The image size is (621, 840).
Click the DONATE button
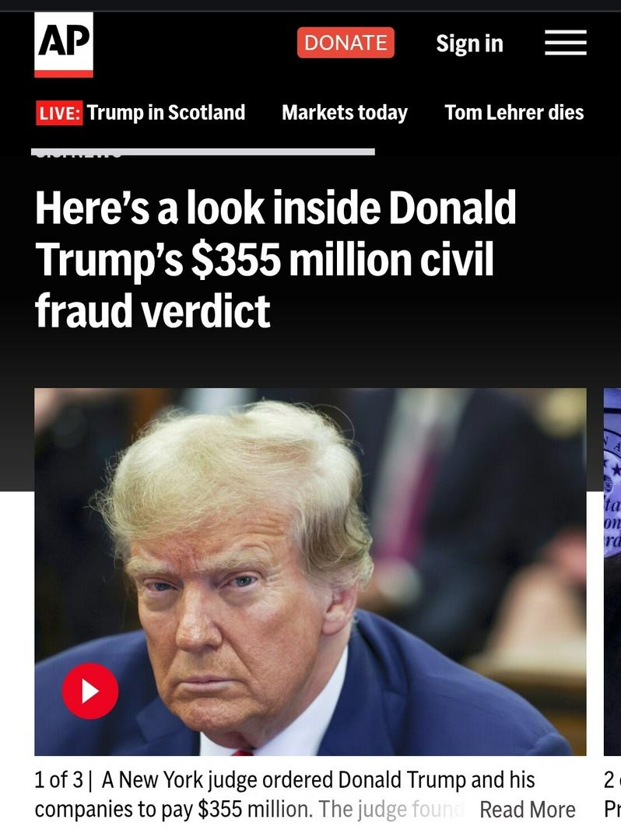(x=346, y=43)
